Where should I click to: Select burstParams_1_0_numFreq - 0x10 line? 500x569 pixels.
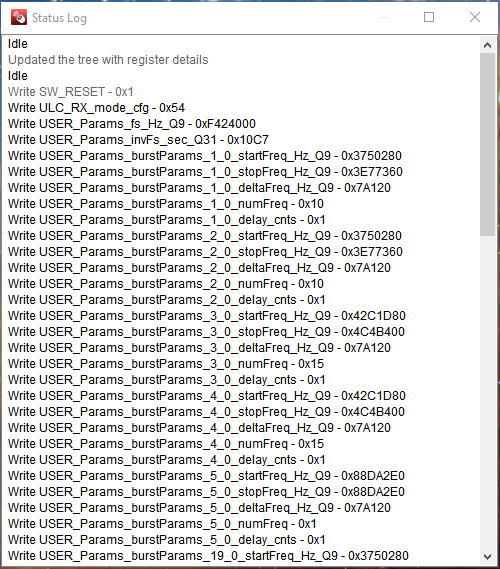[166, 204]
